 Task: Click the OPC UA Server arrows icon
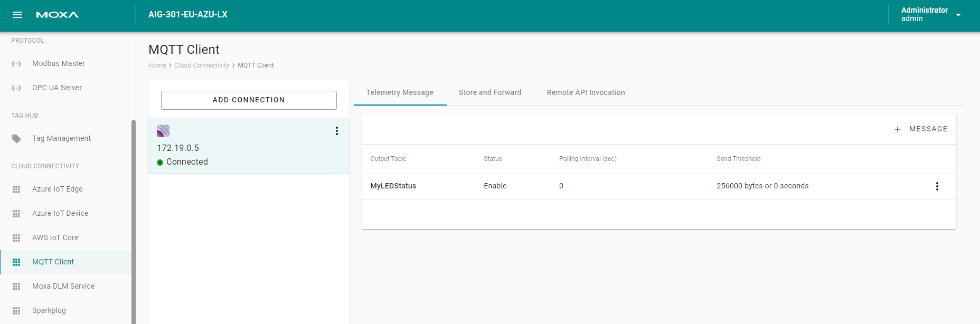pos(16,88)
